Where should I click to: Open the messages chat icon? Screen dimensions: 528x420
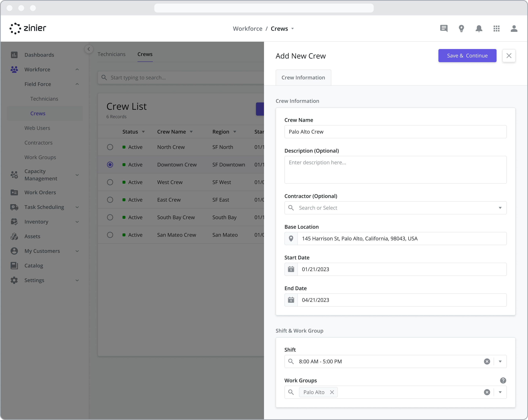(x=444, y=29)
